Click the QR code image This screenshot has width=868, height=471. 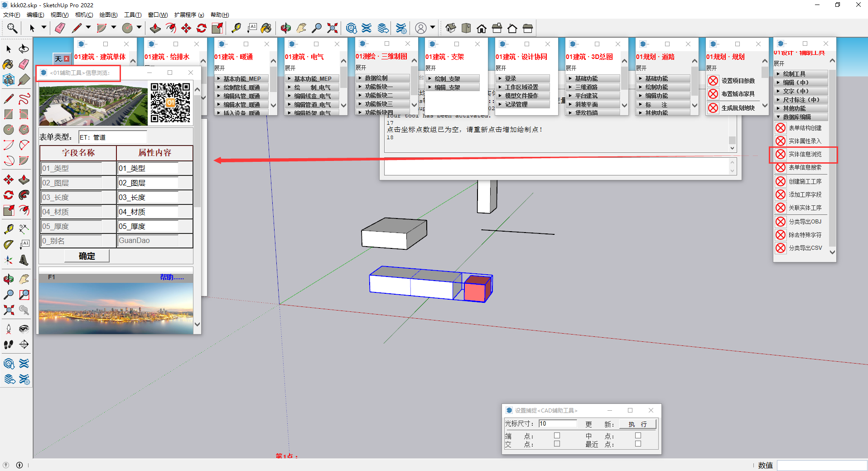(x=170, y=103)
